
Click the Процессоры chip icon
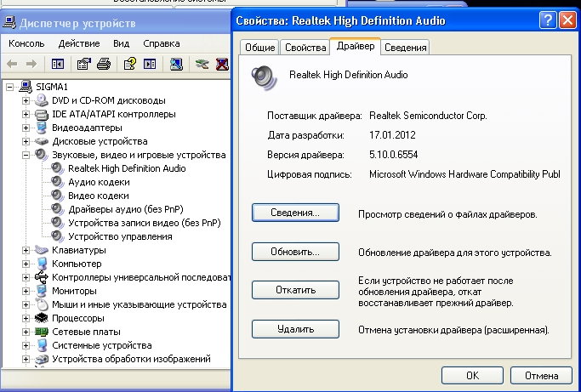click(x=42, y=318)
